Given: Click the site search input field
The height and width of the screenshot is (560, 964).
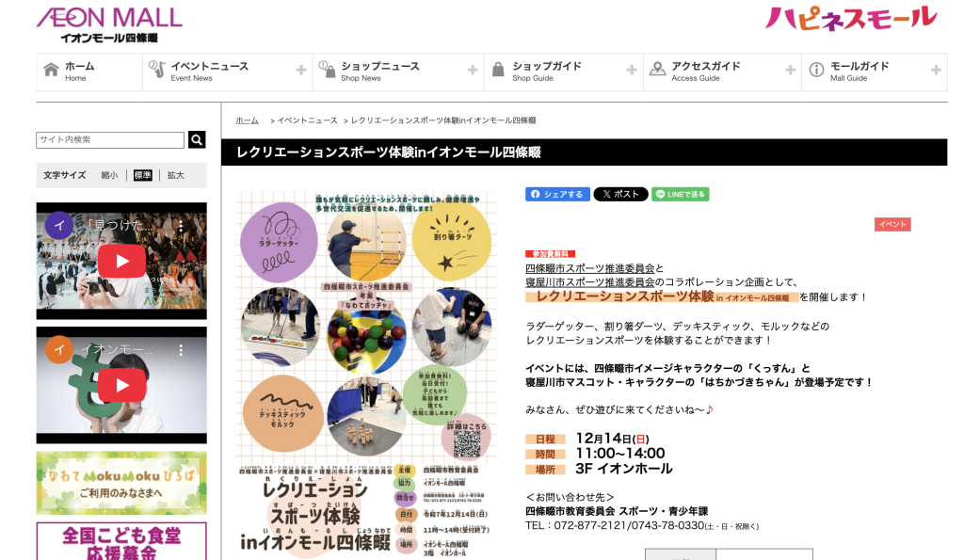Looking at the screenshot, I should click(110, 140).
